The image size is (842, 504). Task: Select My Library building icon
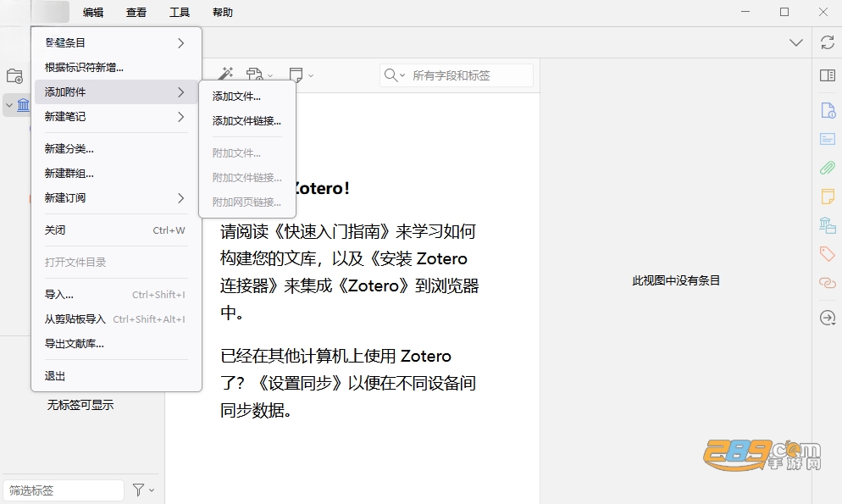[x=23, y=105]
